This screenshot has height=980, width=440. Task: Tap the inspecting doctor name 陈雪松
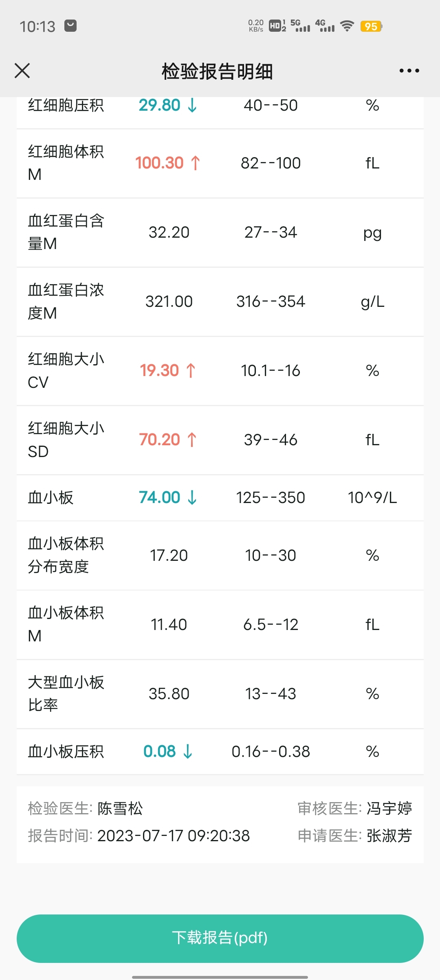tap(120, 808)
